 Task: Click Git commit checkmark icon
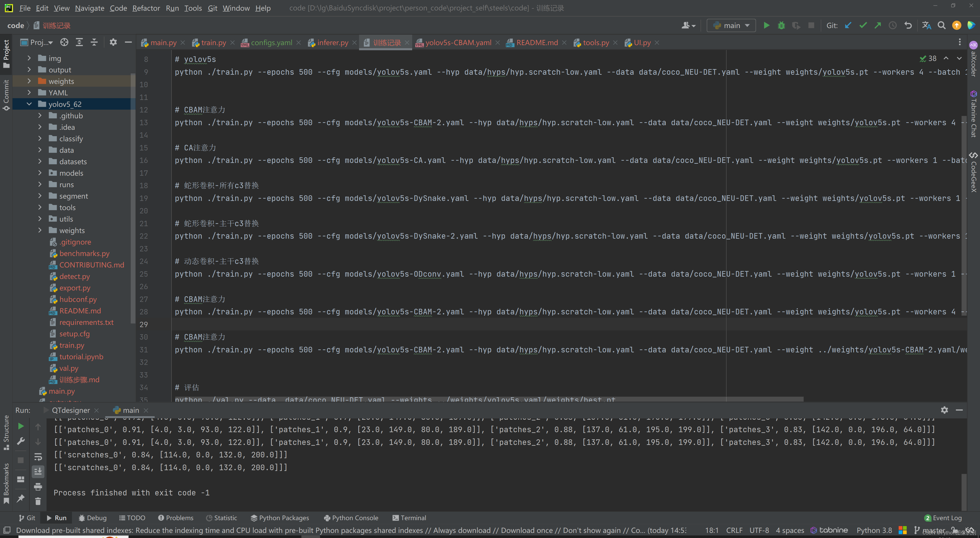tap(863, 25)
